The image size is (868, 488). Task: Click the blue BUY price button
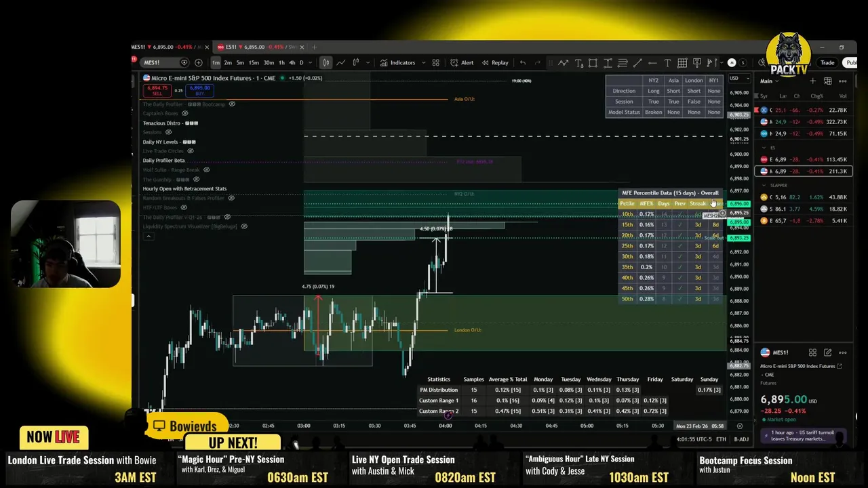point(200,90)
